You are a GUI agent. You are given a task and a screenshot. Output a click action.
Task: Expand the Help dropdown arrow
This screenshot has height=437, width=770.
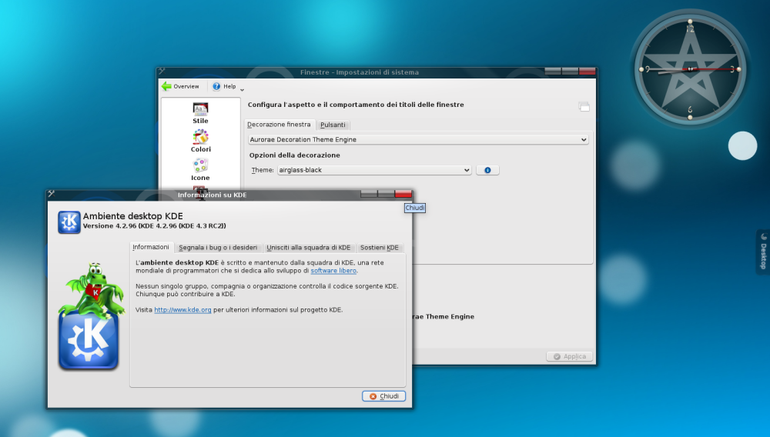242,89
